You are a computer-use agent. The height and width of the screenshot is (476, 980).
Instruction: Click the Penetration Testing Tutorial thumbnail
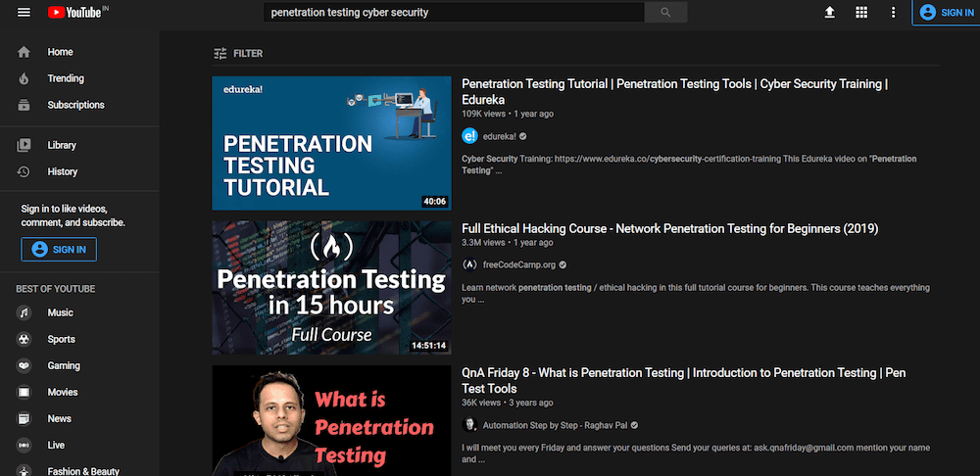point(331,143)
